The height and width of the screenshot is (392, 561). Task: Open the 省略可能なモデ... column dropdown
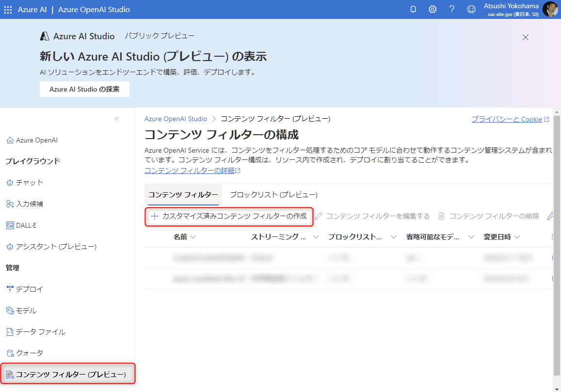pos(471,237)
